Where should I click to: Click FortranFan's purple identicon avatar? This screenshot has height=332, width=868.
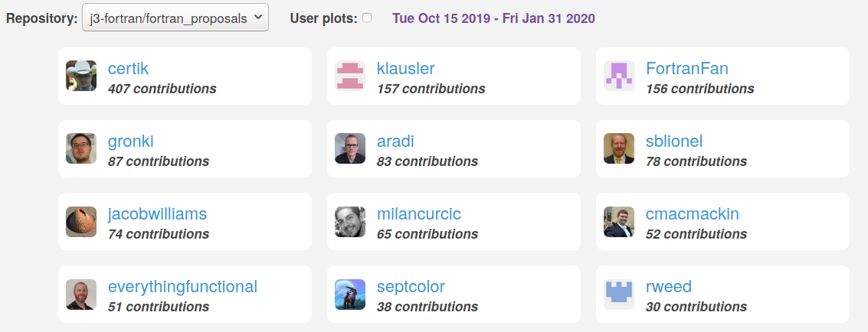tap(619, 76)
